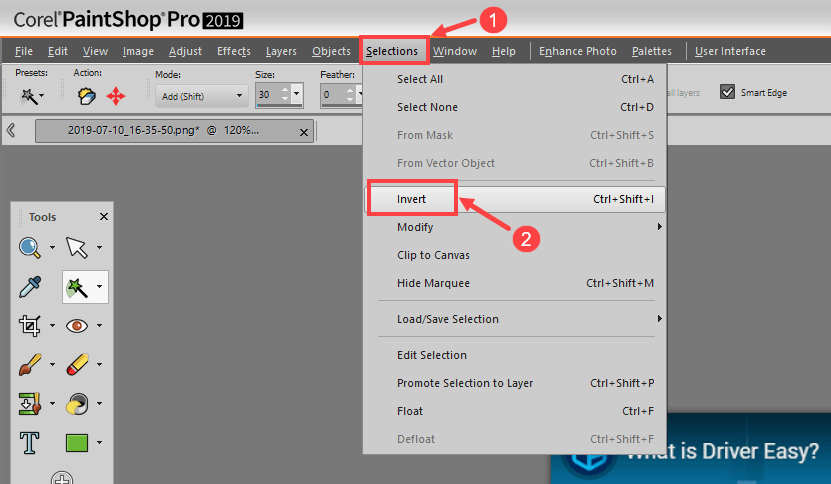
Task: Click Enhance Photo in the menu bar
Action: click(x=578, y=51)
